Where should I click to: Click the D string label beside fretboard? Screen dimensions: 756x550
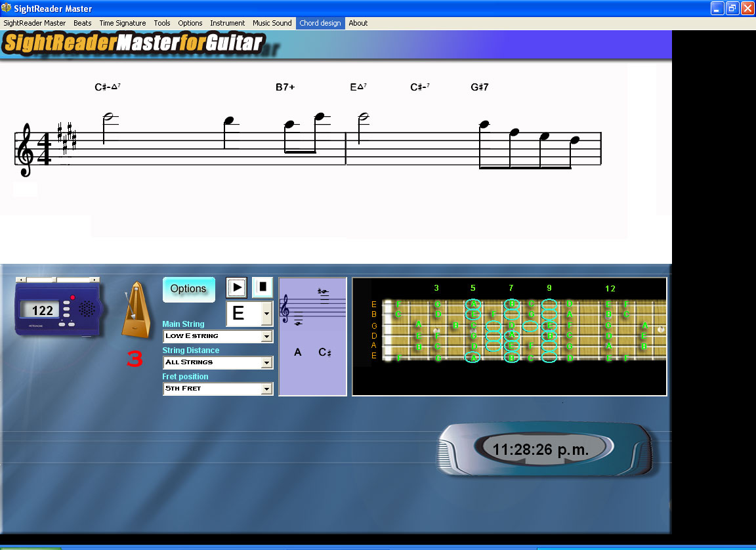pyautogui.click(x=373, y=335)
